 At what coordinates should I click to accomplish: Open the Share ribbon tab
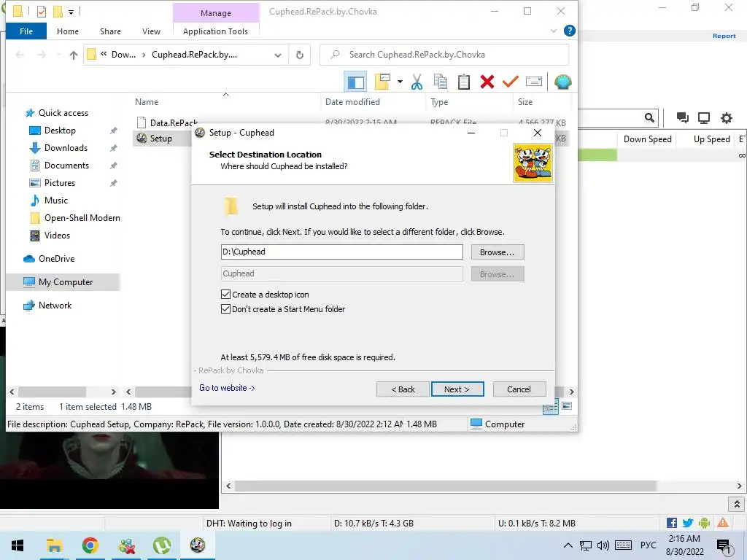tap(110, 31)
